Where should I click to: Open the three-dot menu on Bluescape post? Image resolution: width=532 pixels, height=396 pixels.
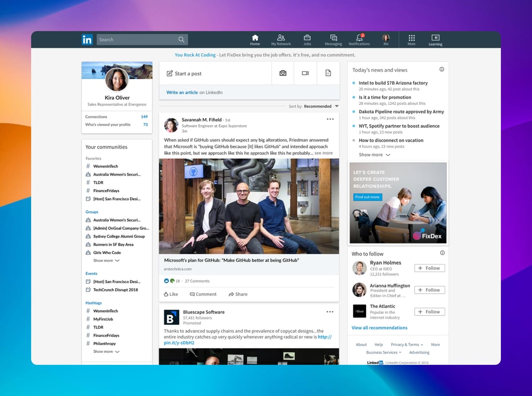tap(330, 312)
